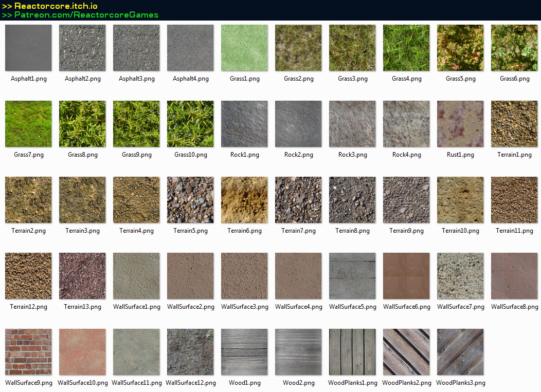Screen dimensions: 541x392
Task: Choose the Rock3.png texture thumbnail
Action: (352, 124)
